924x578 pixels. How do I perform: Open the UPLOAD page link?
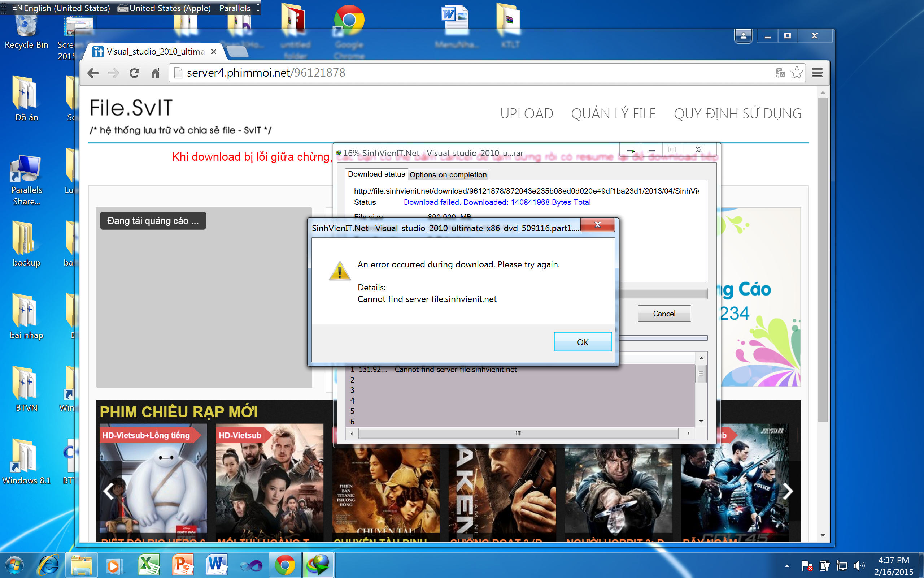[527, 113]
